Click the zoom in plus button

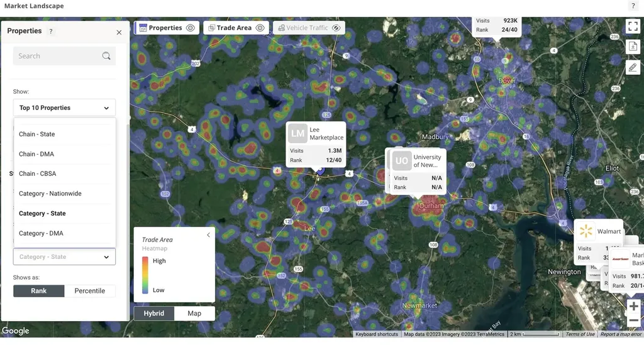(633, 307)
